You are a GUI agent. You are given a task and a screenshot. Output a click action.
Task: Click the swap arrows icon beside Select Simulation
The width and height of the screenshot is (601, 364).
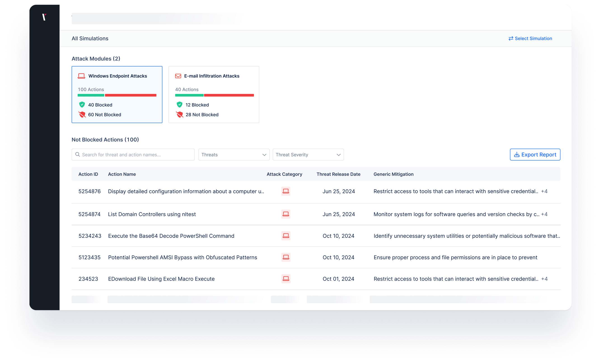pos(511,38)
